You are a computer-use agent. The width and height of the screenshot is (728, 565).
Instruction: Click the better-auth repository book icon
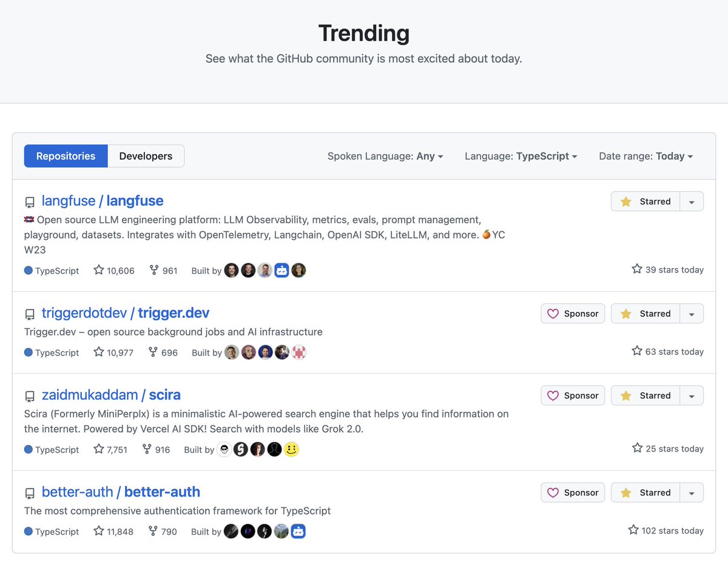click(30, 493)
